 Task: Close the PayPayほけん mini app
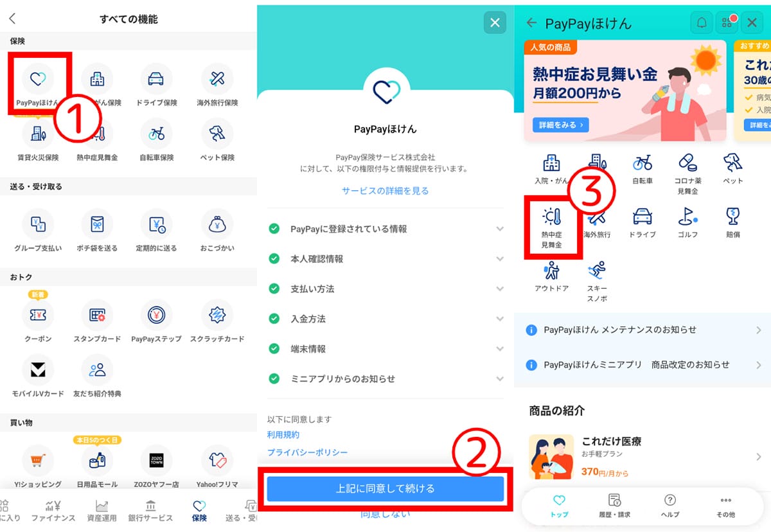(x=752, y=22)
